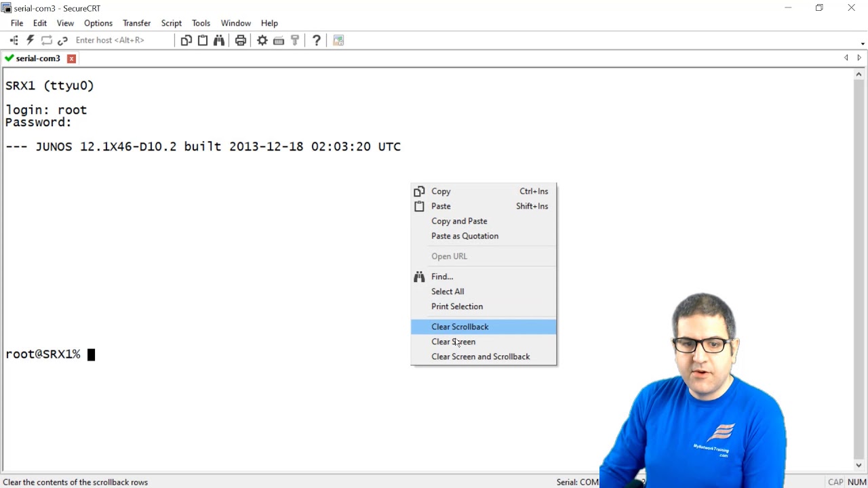This screenshot has height=488, width=868.
Task: Click the Print printer icon
Action: [x=240, y=41]
